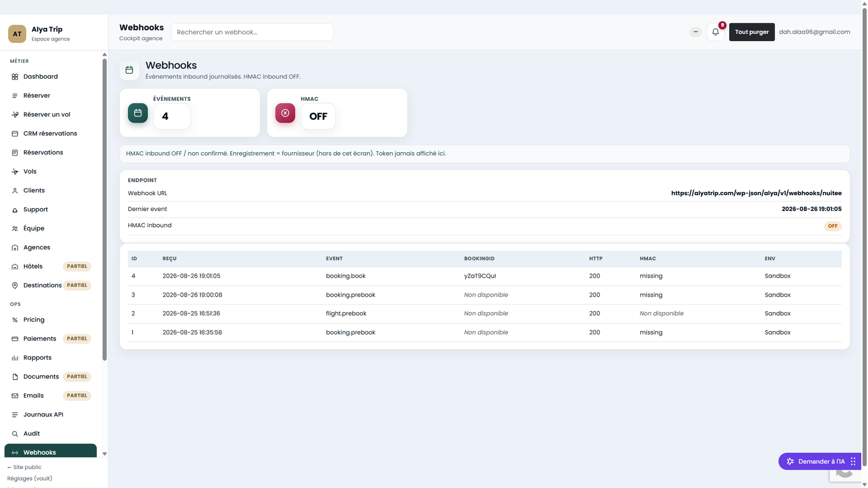Open the Réserver menu item
This screenshot has height=488, width=868.
click(x=50, y=96)
